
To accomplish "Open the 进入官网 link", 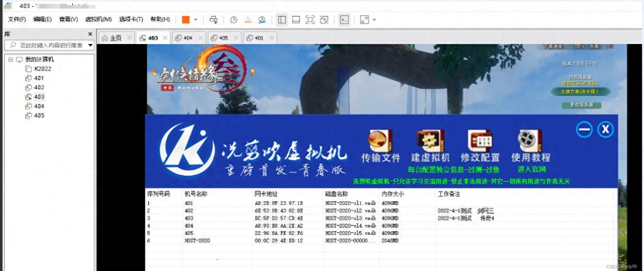I will [531, 169].
